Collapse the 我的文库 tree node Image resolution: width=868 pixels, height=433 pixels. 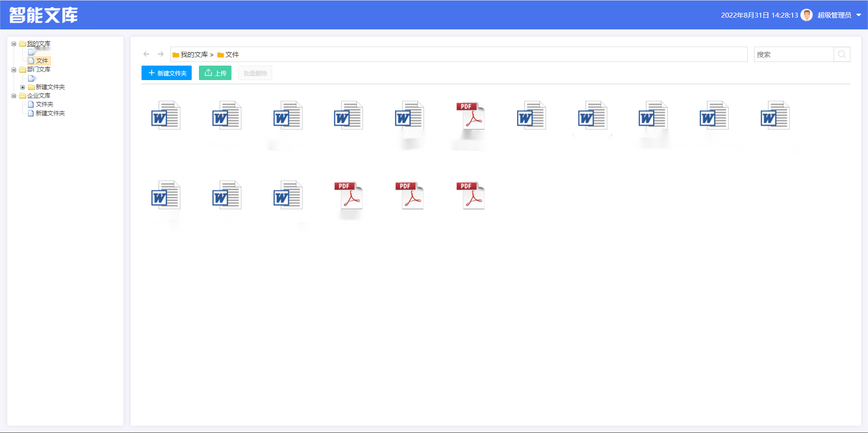click(14, 44)
